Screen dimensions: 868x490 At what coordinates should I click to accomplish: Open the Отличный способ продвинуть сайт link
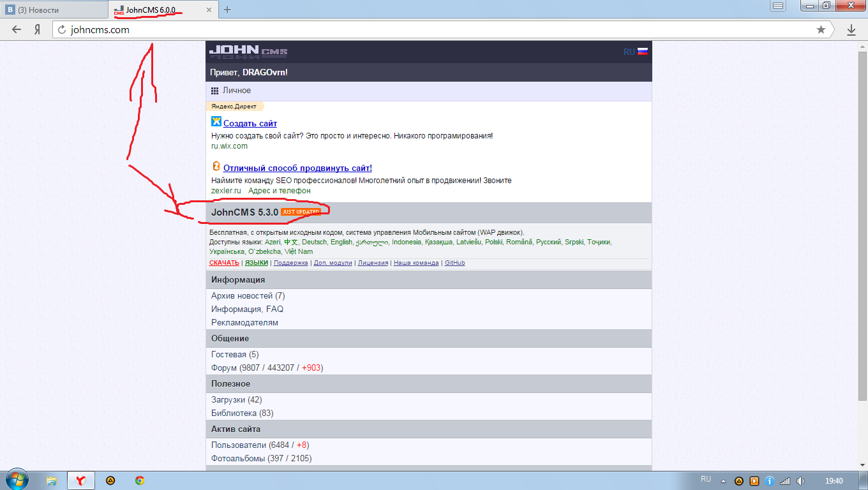click(297, 168)
